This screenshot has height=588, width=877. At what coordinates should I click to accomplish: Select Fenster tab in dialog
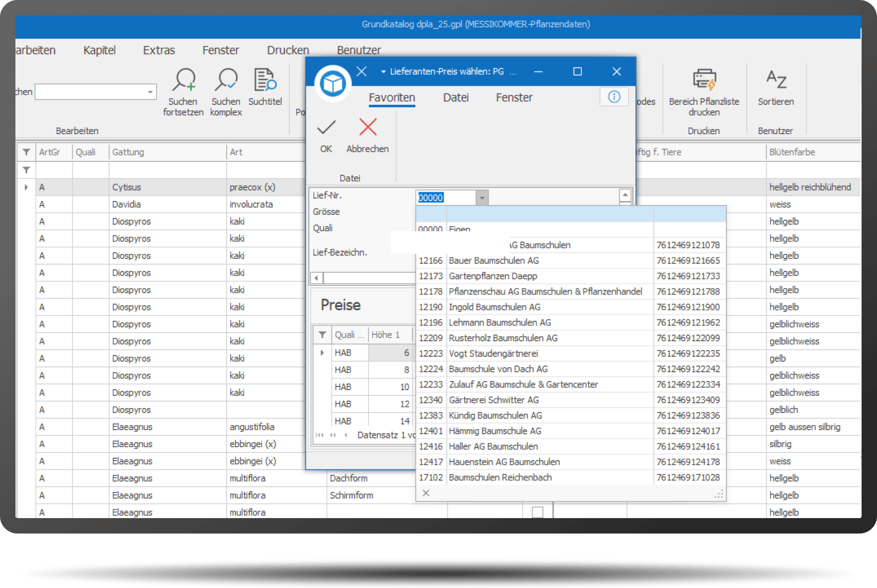coord(514,98)
